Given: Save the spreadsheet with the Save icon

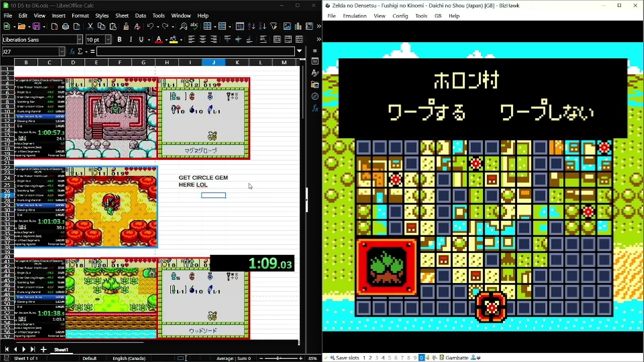Looking at the screenshot, I should point(36,26).
